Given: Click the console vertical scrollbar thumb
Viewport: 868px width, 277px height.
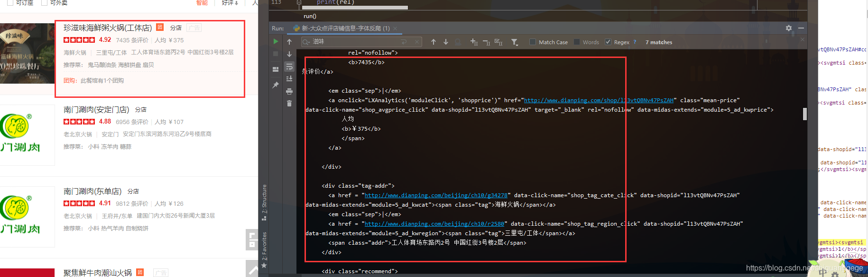Looking at the screenshot, I should coord(805,114).
